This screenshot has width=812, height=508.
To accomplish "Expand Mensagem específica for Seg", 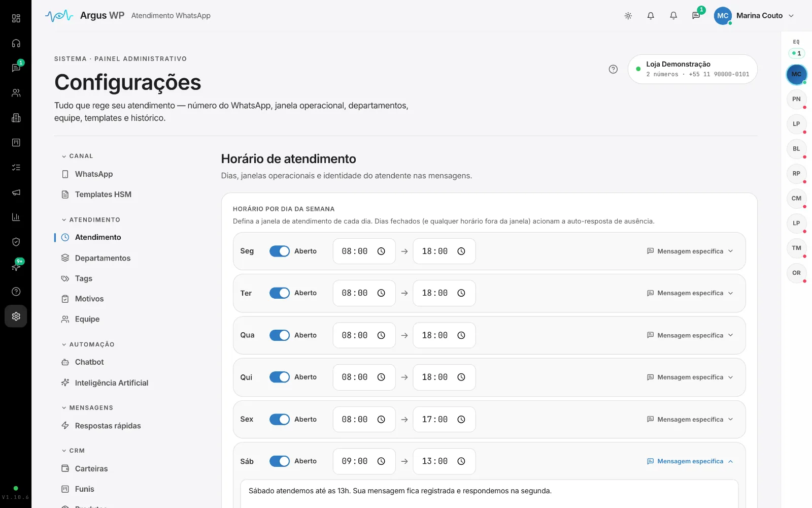I will click(x=690, y=251).
